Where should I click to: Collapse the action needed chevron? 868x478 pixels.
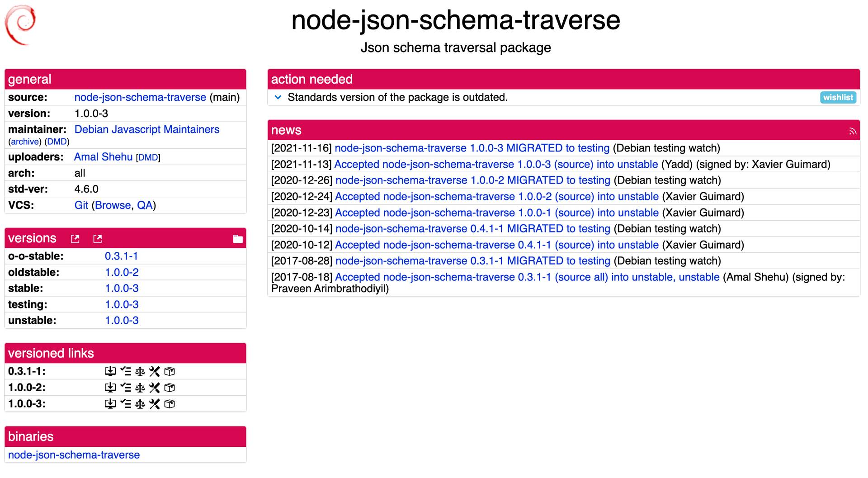[x=278, y=97]
